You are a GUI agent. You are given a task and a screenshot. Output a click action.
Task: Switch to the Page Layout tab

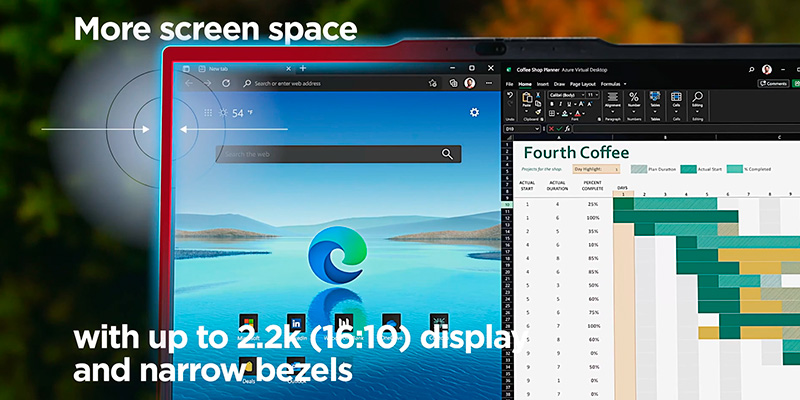(583, 84)
